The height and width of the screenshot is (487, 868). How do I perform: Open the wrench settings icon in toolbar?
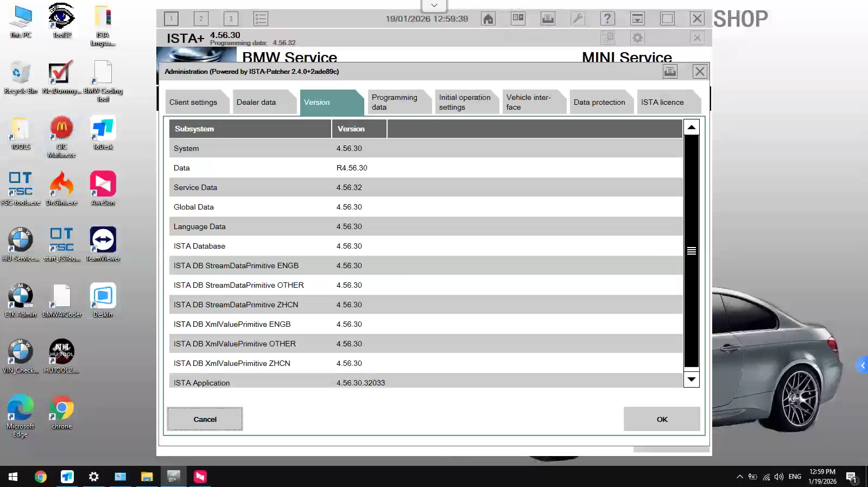(578, 19)
